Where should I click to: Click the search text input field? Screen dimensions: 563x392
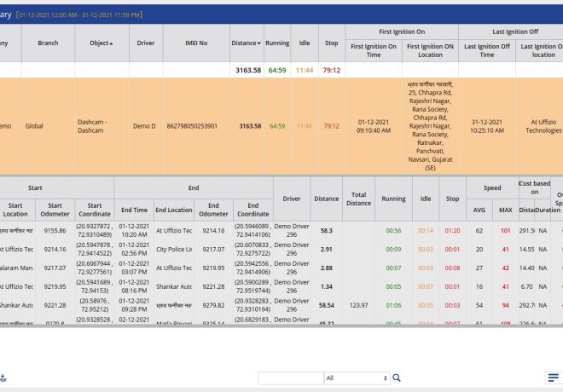[x=289, y=378]
